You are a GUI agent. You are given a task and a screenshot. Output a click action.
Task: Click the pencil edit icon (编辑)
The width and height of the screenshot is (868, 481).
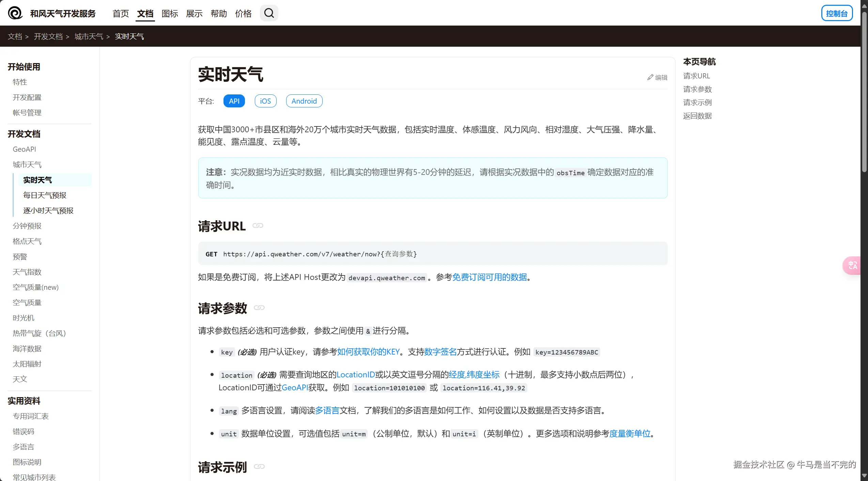650,77
